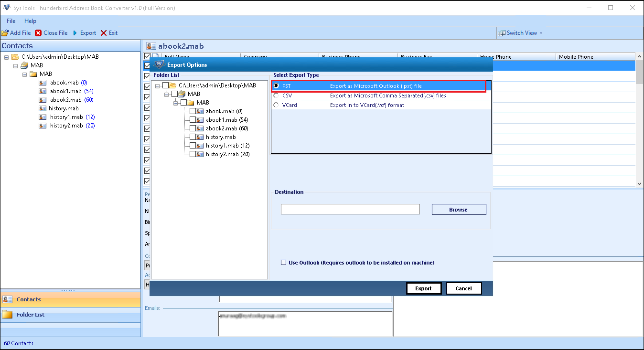Select the VCard export radio button
This screenshot has height=350, width=644.
point(276,105)
